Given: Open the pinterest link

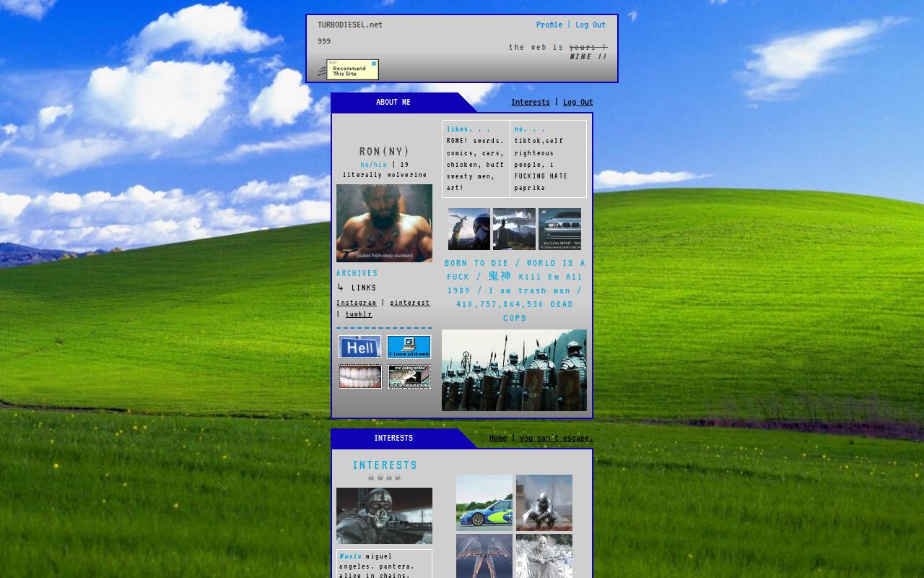Looking at the screenshot, I should point(410,303).
